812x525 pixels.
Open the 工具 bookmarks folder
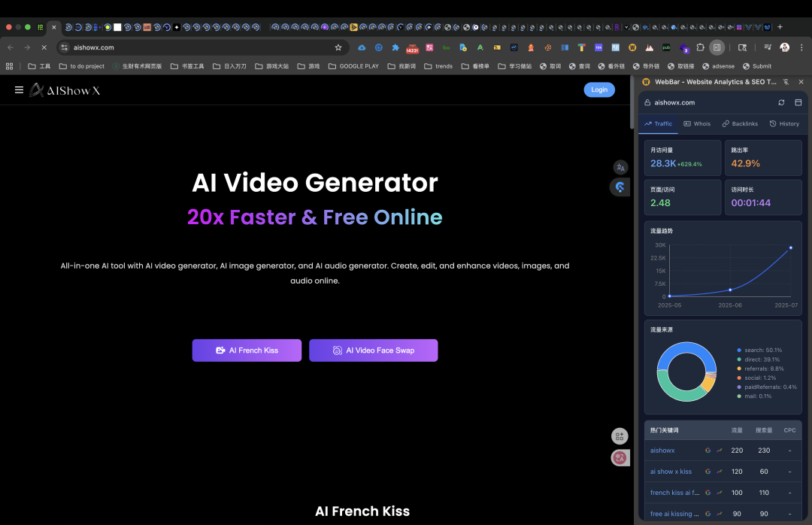pyautogui.click(x=39, y=66)
